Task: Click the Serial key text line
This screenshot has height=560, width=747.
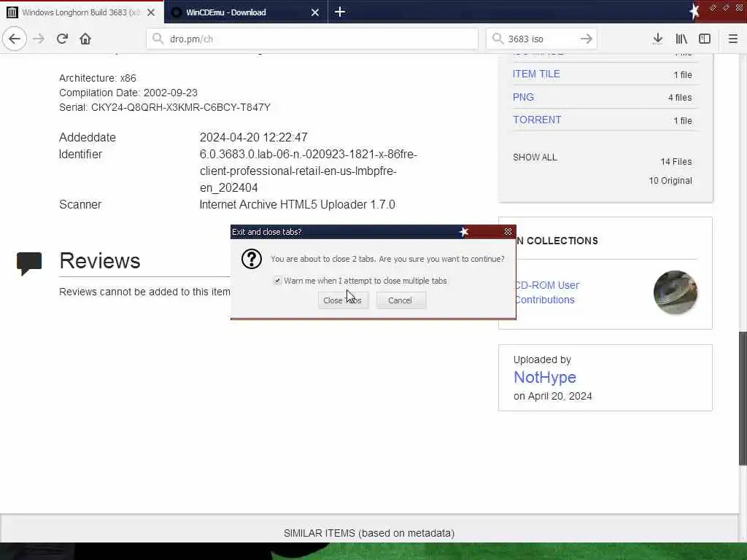Action: coord(165,107)
